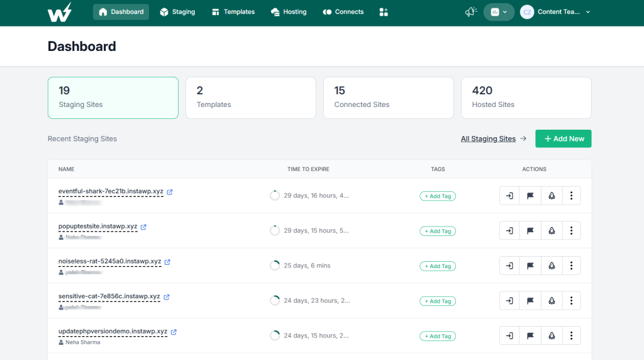Click flag icon for eventful-shark site

(530, 196)
